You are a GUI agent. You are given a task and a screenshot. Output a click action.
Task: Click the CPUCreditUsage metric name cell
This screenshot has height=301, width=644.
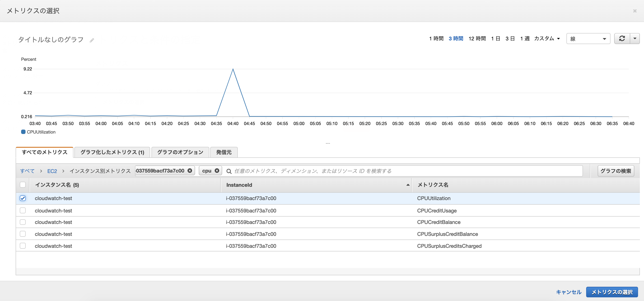(437, 211)
